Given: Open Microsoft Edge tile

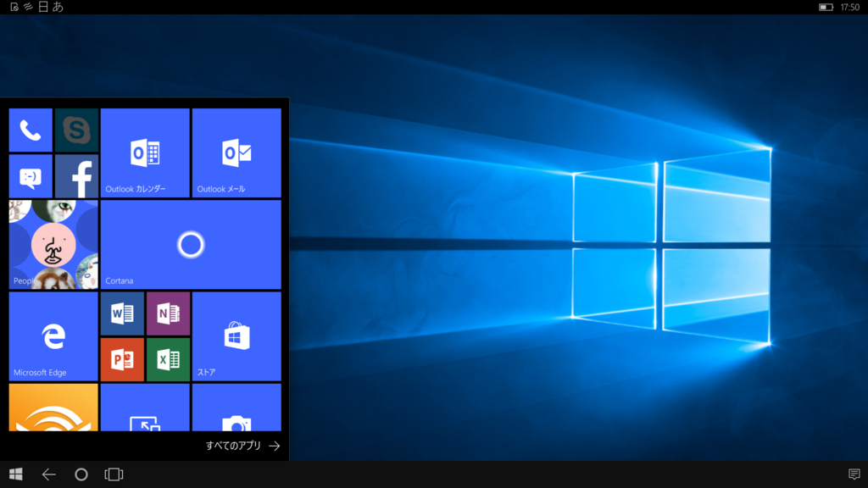Looking at the screenshot, I should pos(53,336).
